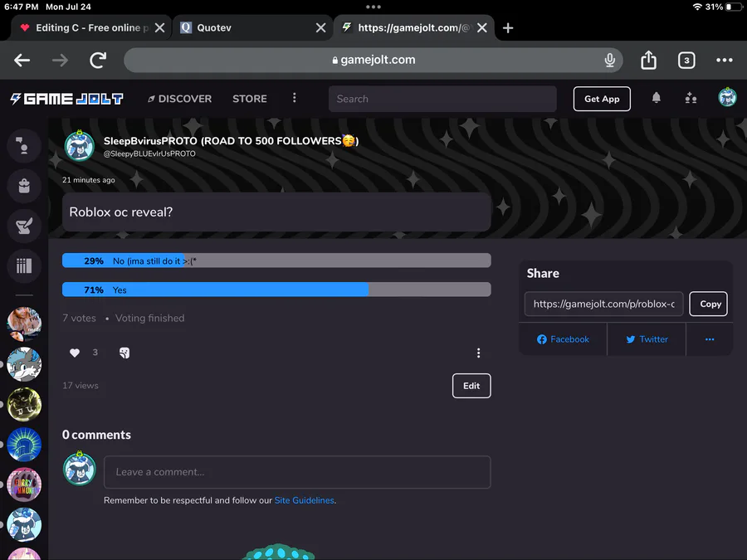Viewport: 747px width, 560px height.
Task: Click the iPad multitasking dots at top
Action: (373, 7)
